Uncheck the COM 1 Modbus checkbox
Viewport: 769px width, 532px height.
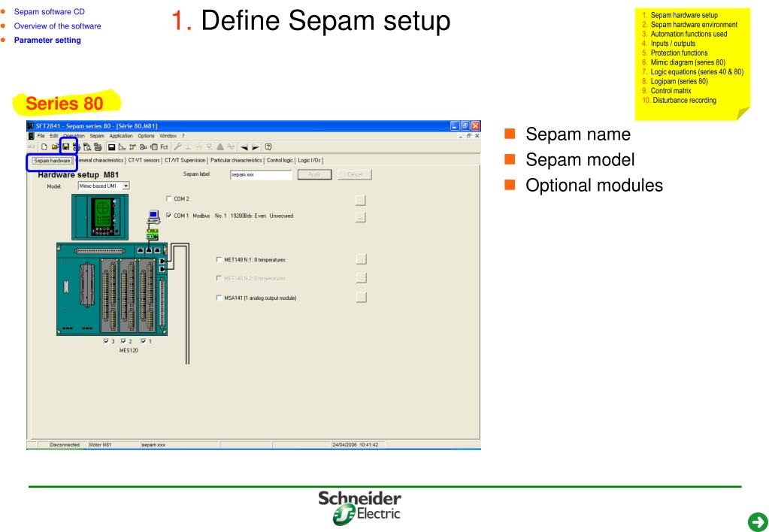tap(169, 215)
